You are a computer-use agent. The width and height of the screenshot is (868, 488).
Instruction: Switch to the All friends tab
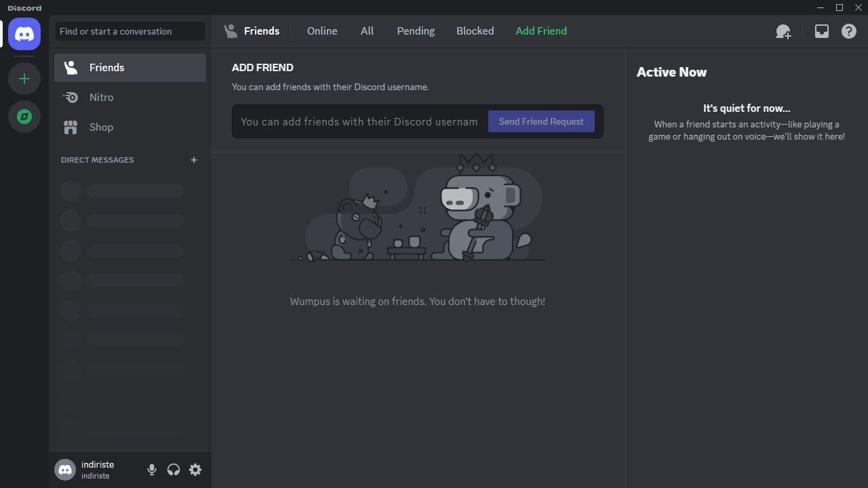pos(367,31)
